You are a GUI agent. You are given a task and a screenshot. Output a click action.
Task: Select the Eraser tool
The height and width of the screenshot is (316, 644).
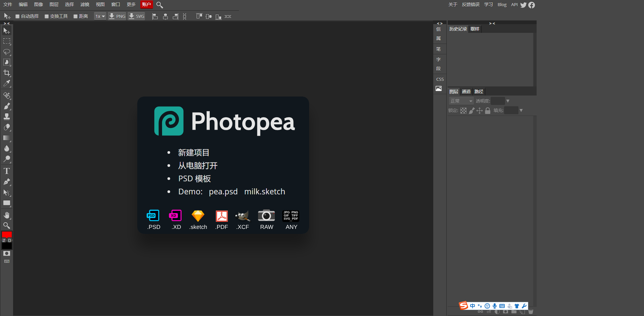(x=7, y=127)
